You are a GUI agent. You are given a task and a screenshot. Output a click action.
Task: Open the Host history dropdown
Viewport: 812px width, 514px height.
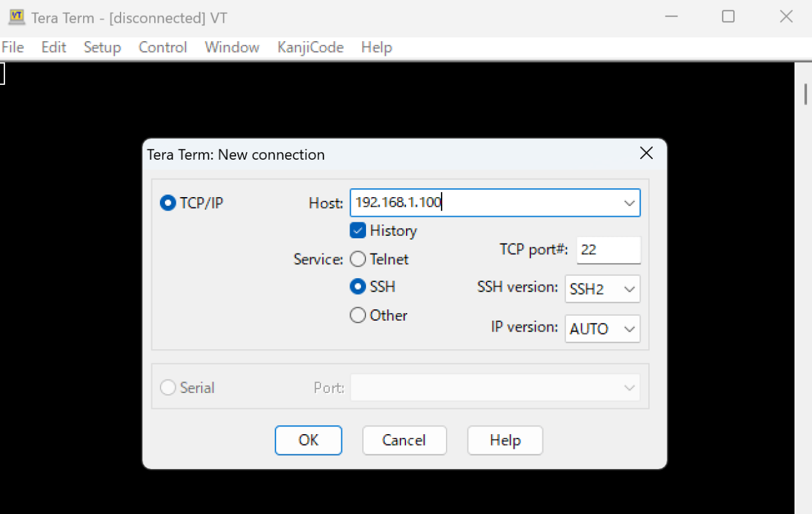(x=629, y=203)
